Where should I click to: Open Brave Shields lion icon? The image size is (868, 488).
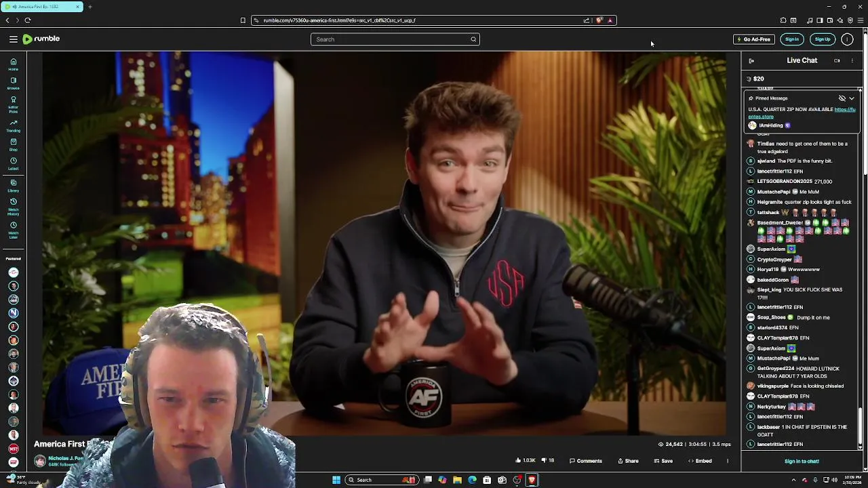tap(599, 20)
